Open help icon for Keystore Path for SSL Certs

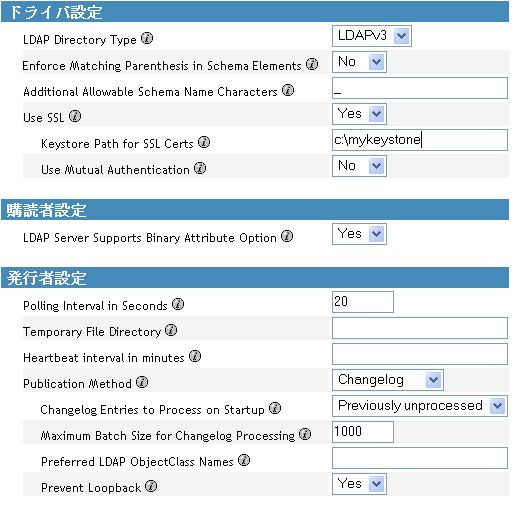pos(204,142)
